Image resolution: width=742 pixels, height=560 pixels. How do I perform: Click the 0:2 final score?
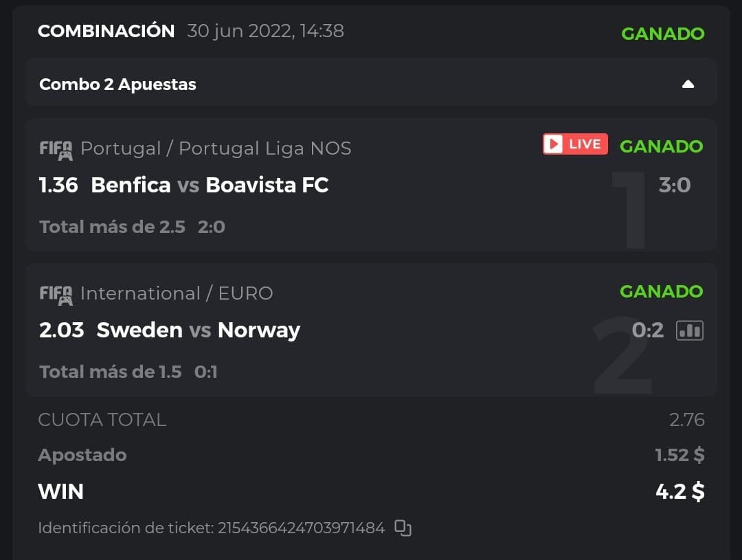coord(648,331)
